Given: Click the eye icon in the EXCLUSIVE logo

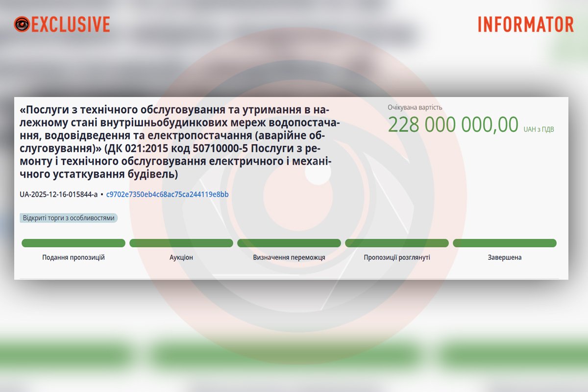Looking at the screenshot, I should pos(22,24).
